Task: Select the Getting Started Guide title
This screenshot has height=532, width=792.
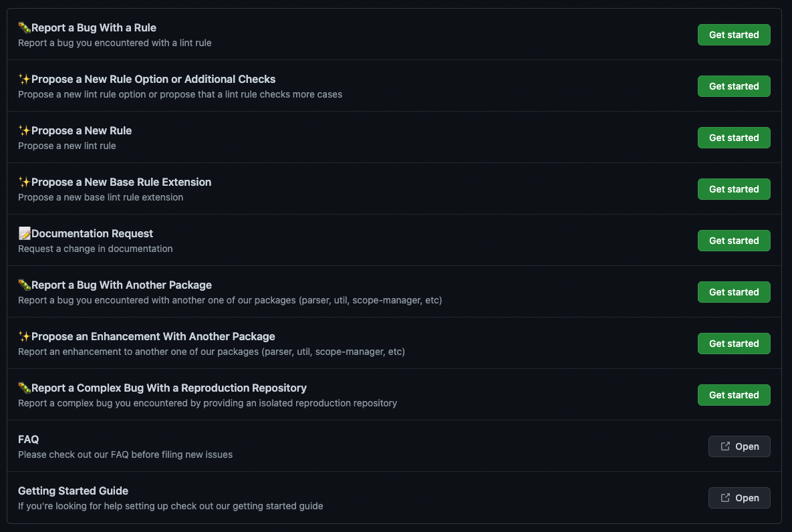Action: tap(74, 491)
